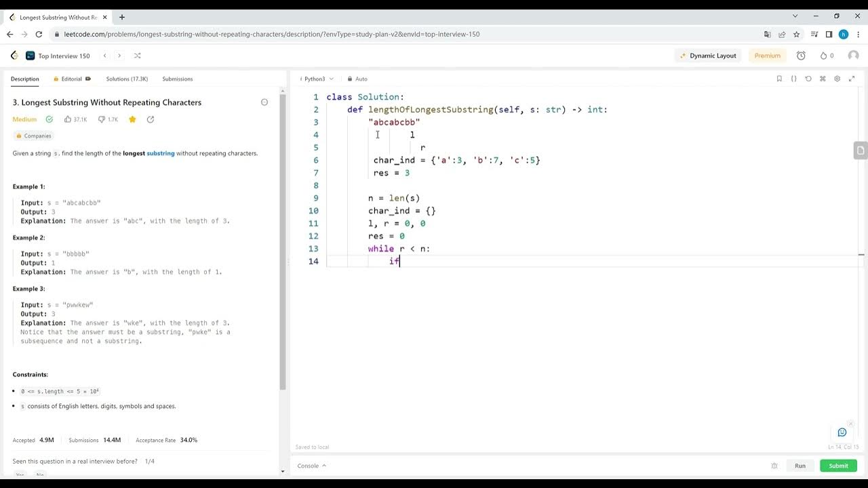The width and height of the screenshot is (868, 488).
Task: Submit the solution
Action: point(838,466)
